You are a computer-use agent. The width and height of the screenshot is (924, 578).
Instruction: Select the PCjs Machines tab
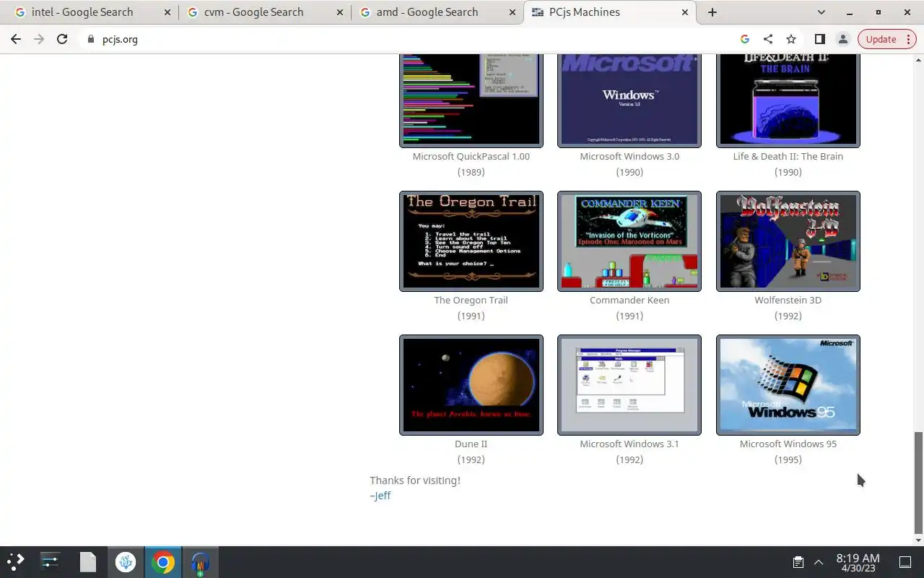pos(610,12)
